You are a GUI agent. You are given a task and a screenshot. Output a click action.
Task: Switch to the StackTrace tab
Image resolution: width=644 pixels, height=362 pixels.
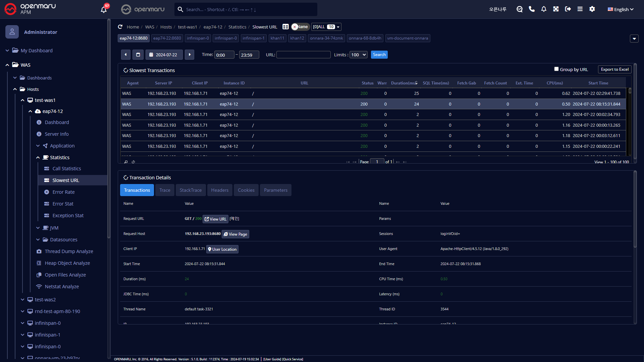(x=191, y=190)
